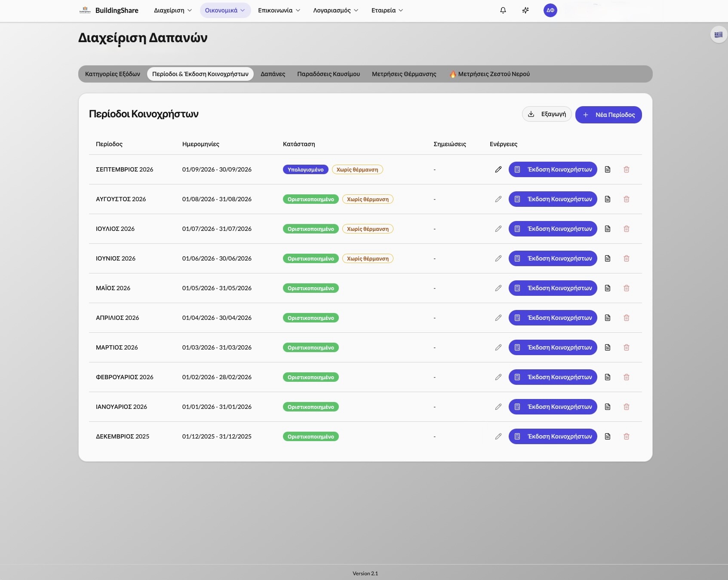
Task: Switch to Μετρήσεις Θέρμανσης tab
Action: click(404, 74)
